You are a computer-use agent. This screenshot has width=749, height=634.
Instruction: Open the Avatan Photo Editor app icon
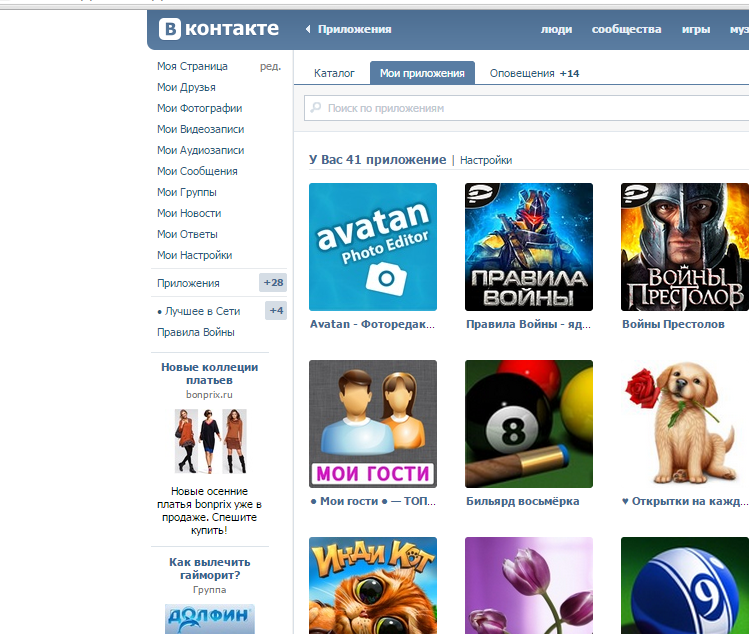(x=373, y=247)
